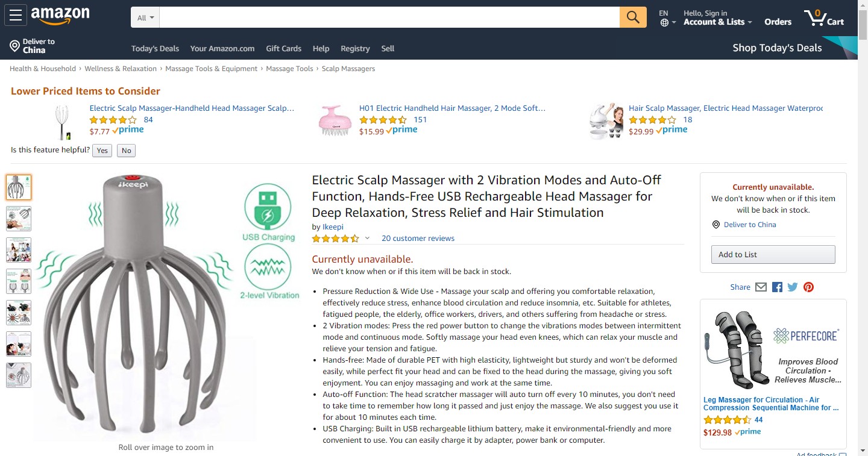Open the All departments search dropdown
868x456 pixels.
145,17
